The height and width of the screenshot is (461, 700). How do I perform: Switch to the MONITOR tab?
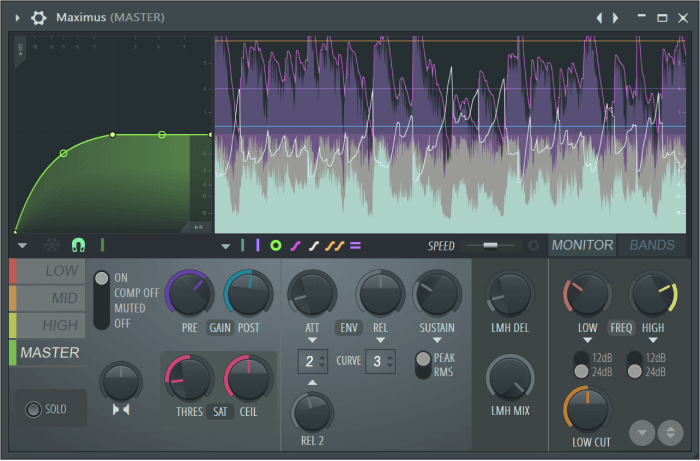[582, 245]
